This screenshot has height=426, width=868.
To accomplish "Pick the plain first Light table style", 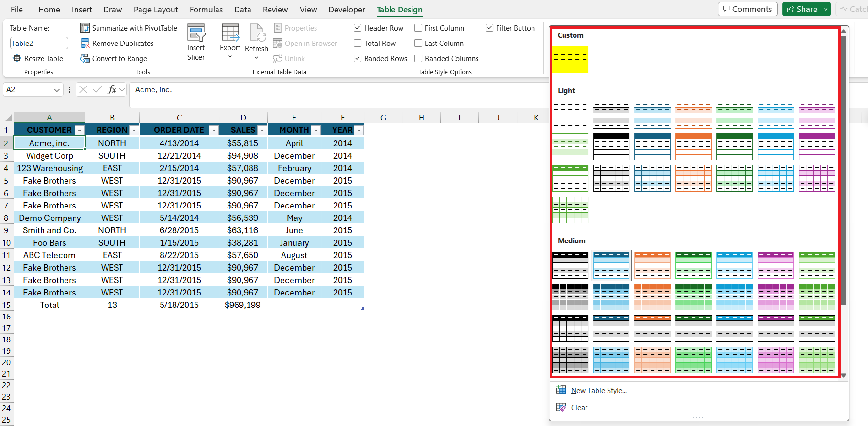I will tap(570, 115).
